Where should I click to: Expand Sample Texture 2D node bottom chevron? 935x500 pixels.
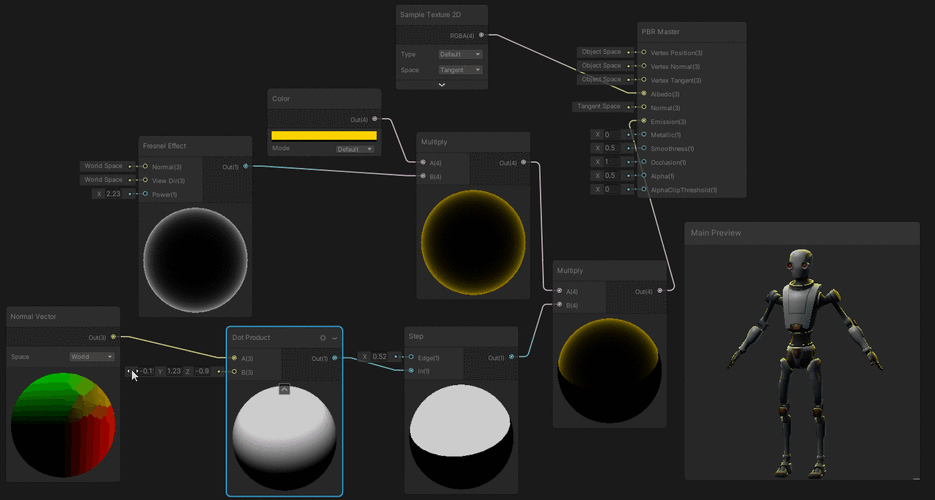click(441, 85)
